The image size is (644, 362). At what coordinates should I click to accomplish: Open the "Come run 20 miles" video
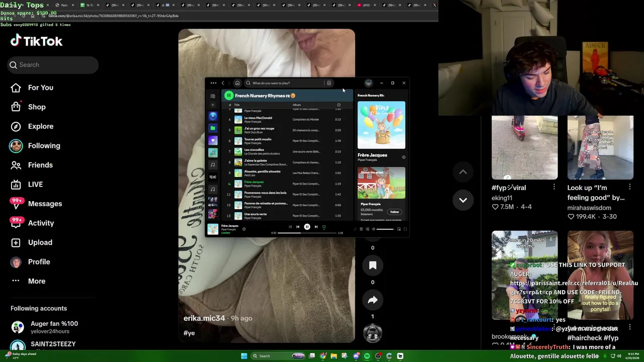click(x=524, y=276)
